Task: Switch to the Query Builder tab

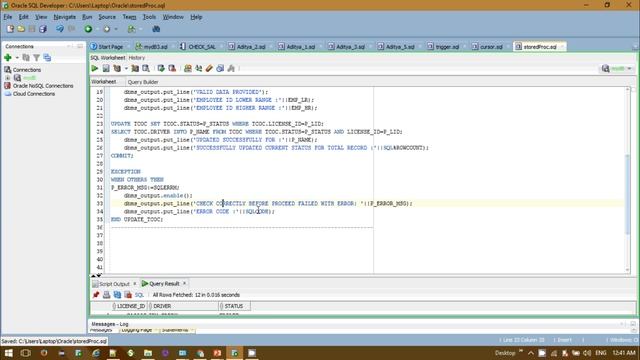Action: [143, 82]
